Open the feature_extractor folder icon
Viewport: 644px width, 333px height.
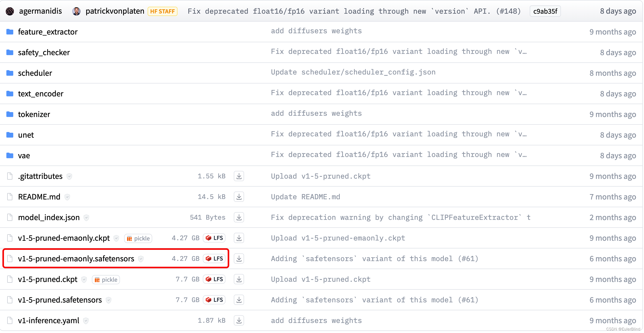coord(10,31)
